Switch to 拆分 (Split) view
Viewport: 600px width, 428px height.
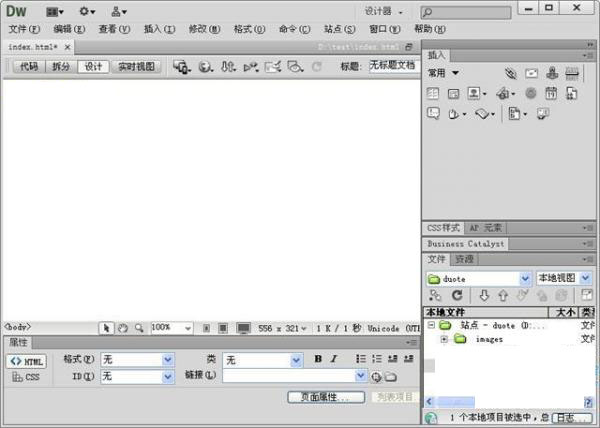click(61, 67)
